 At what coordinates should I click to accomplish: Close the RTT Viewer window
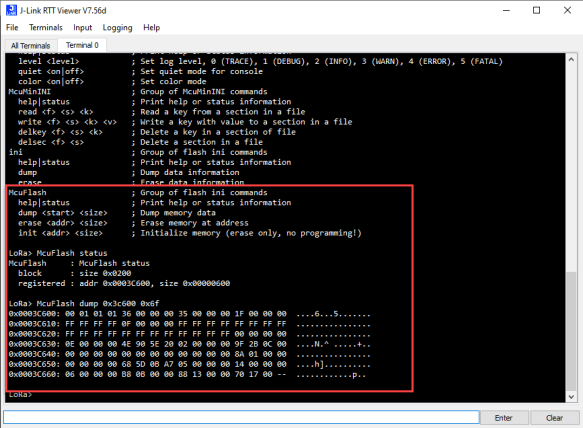567,10
